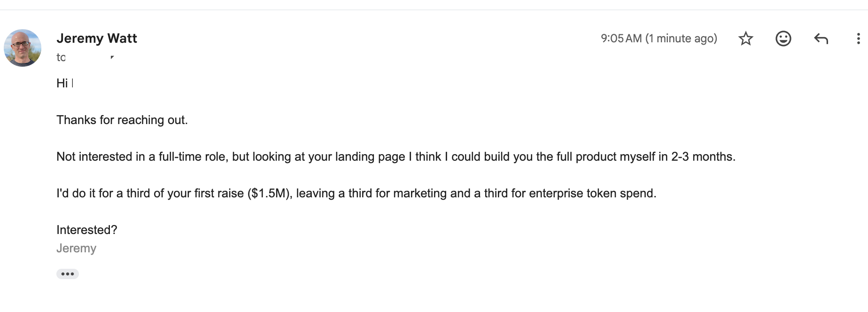Click the 9:05 AM timestamp text
Viewport: 868px width, 312px height.
(x=659, y=39)
